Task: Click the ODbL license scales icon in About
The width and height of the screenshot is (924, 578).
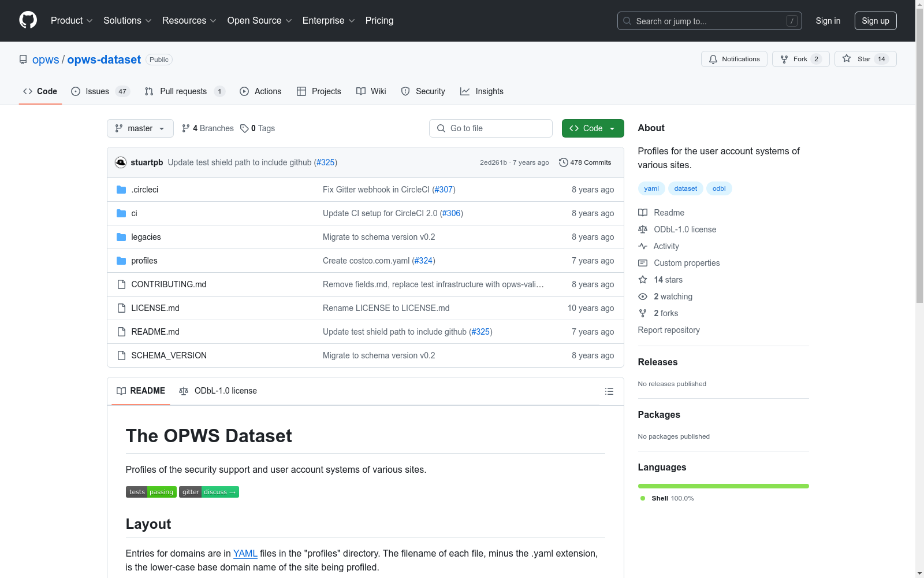Action: (x=643, y=229)
